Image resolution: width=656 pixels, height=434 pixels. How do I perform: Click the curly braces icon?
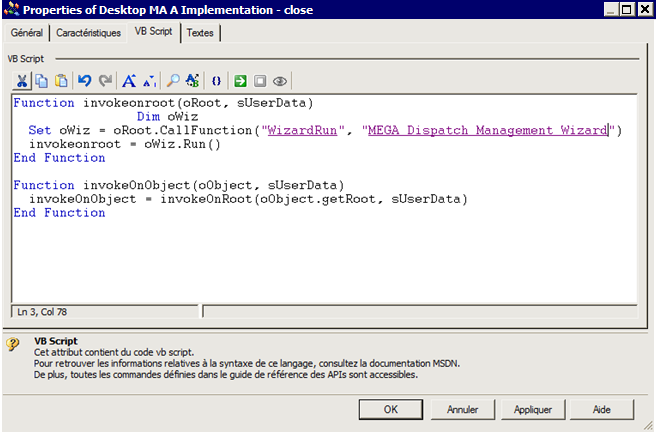pyautogui.click(x=216, y=81)
